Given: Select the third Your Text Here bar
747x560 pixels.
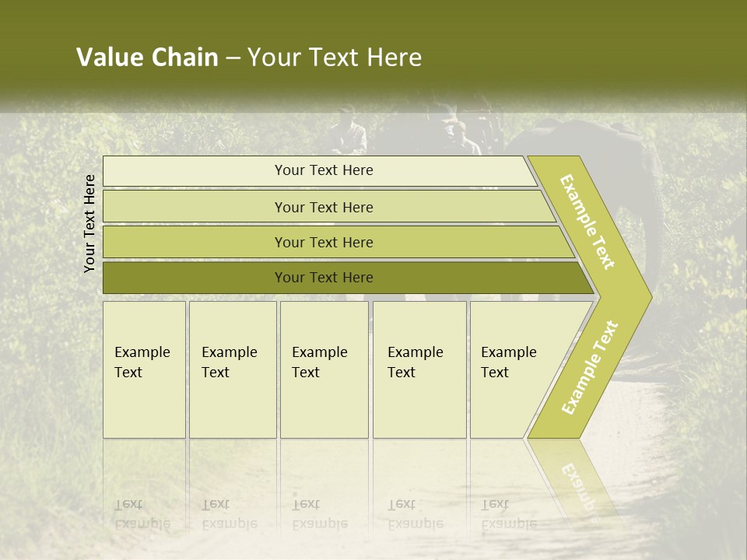Looking at the screenshot, I should pyautogui.click(x=323, y=242).
